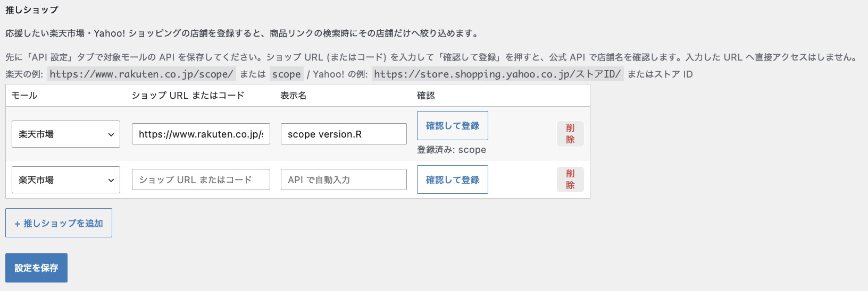Save settings with the 設定を保存 button

point(36,268)
